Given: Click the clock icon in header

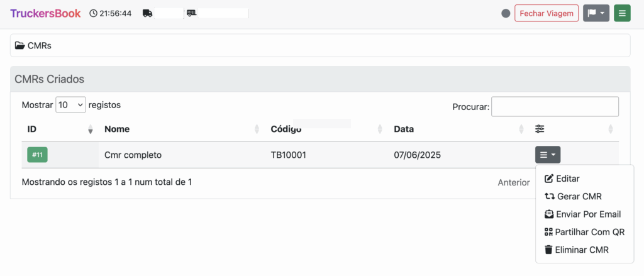Looking at the screenshot, I should coord(94,13).
